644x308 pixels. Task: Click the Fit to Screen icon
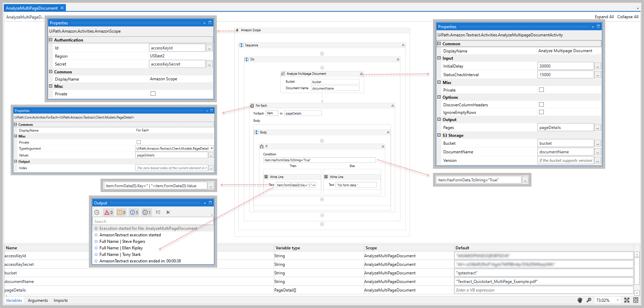pyautogui.click(x=627, y=300)
